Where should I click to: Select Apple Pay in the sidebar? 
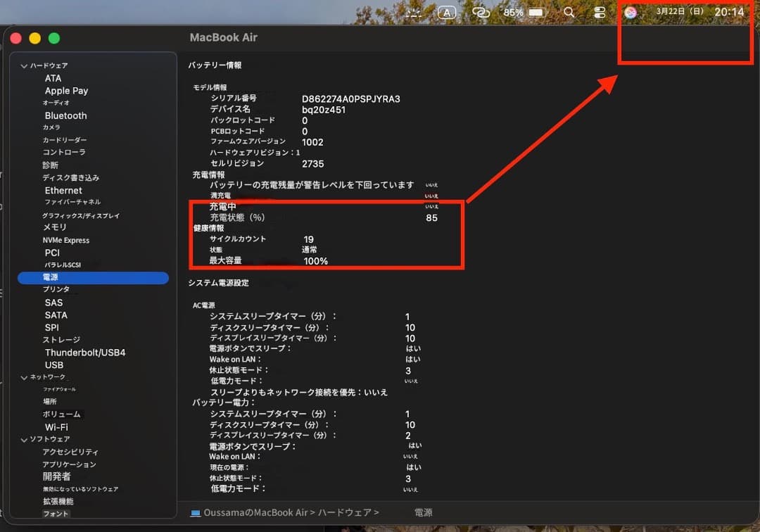click(x=66, y=91)
